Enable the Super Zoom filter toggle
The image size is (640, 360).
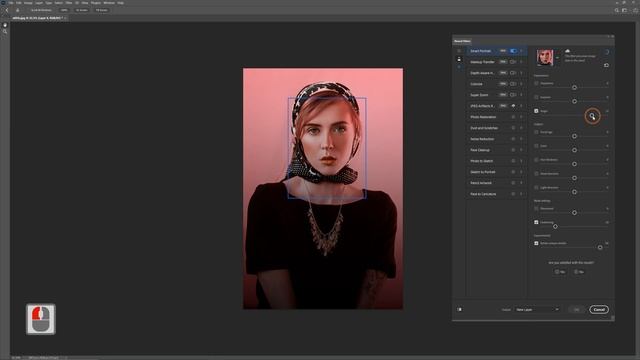coord(513,95)
